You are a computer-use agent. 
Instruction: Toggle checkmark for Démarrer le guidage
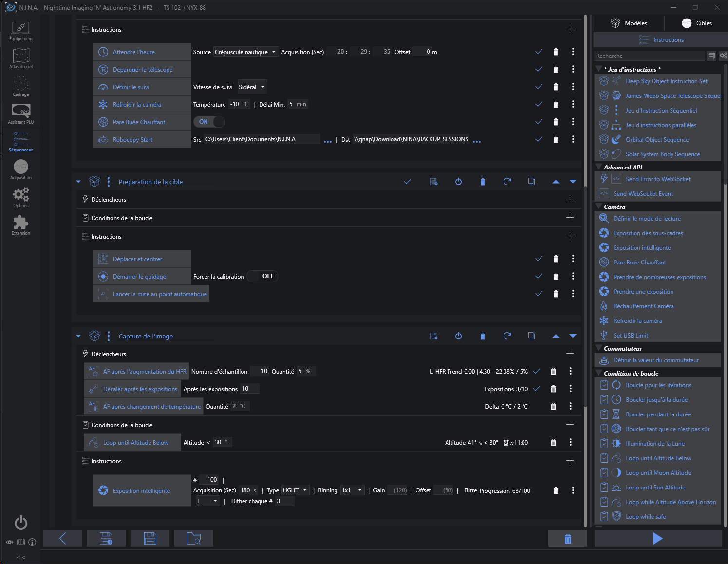(539, 277)
